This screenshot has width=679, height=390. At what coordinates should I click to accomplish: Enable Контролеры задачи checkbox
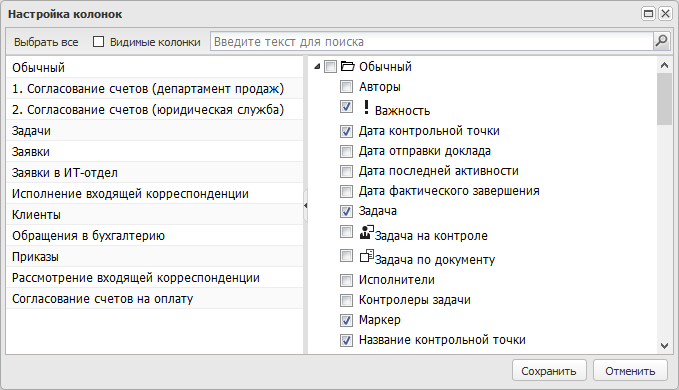(x=346, y=300)
